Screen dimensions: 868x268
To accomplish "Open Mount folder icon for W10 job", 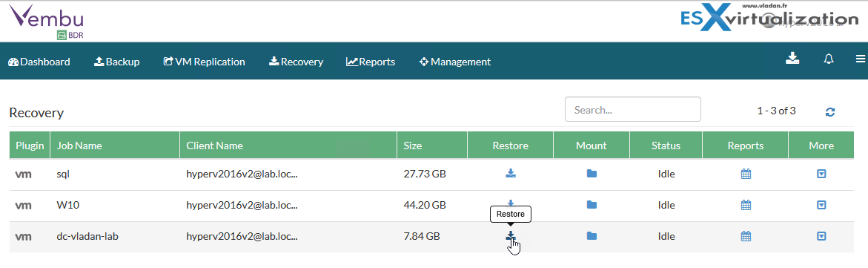I will tap(592, 205).
